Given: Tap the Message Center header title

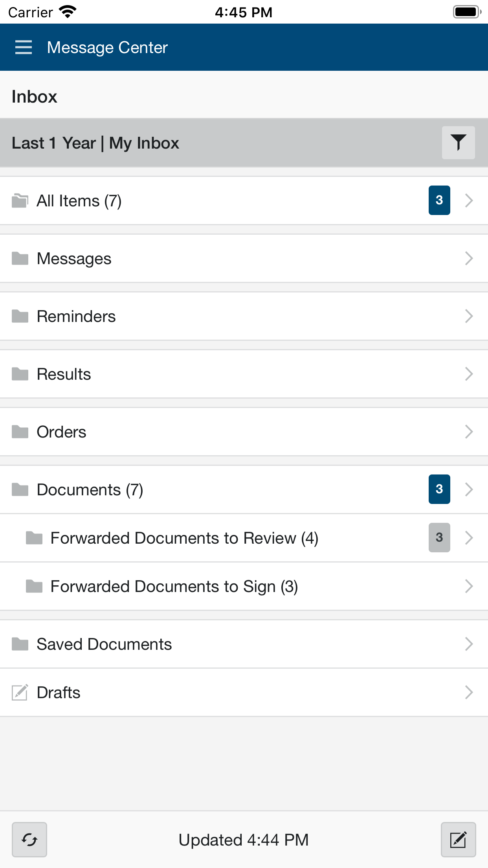Looking at the screenshot, I should 107,48.
